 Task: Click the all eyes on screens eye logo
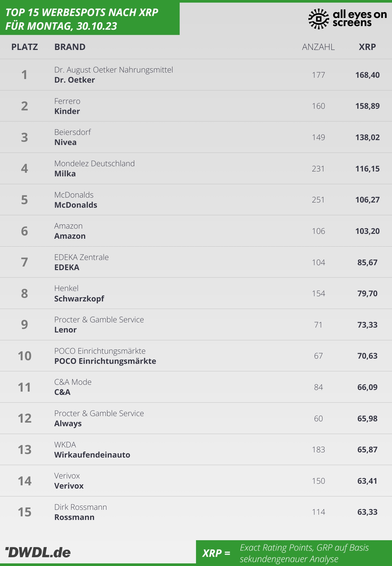click(318, 19)
